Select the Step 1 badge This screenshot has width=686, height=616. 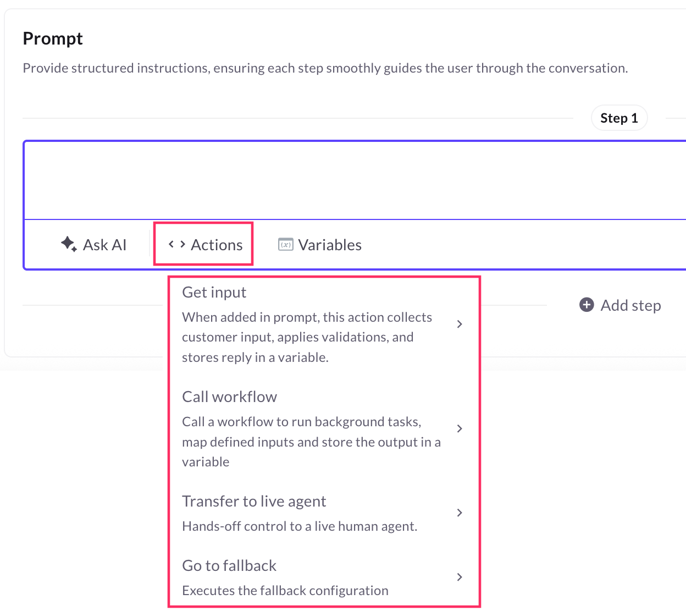(x=619, y=118)
